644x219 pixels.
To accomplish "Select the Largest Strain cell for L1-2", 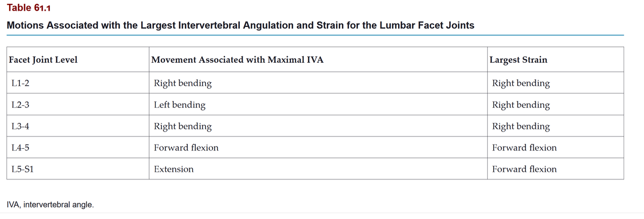I will click(521, 83).
